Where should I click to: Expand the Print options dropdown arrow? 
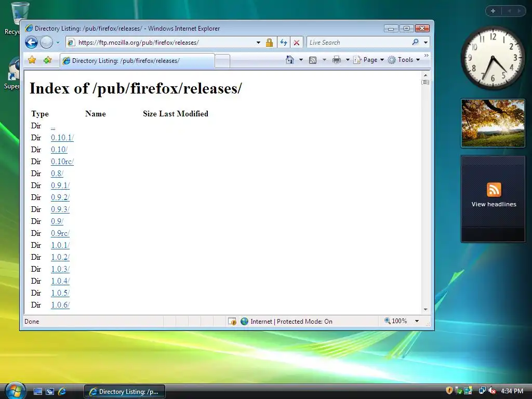click(x=348, y=60)
